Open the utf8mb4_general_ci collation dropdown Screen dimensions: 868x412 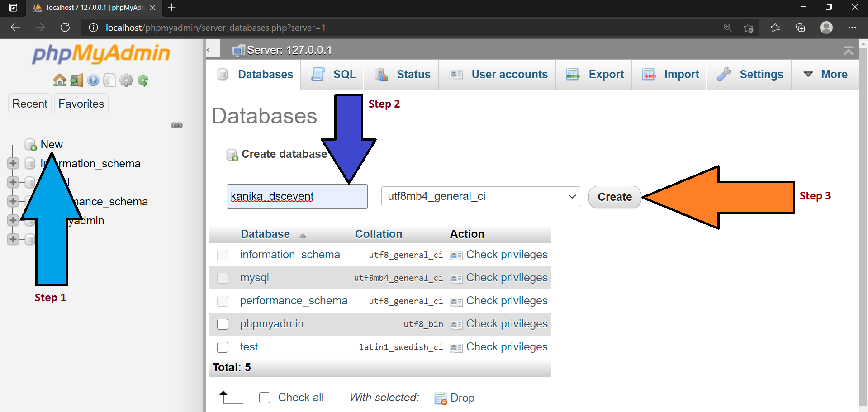point(481,196)
